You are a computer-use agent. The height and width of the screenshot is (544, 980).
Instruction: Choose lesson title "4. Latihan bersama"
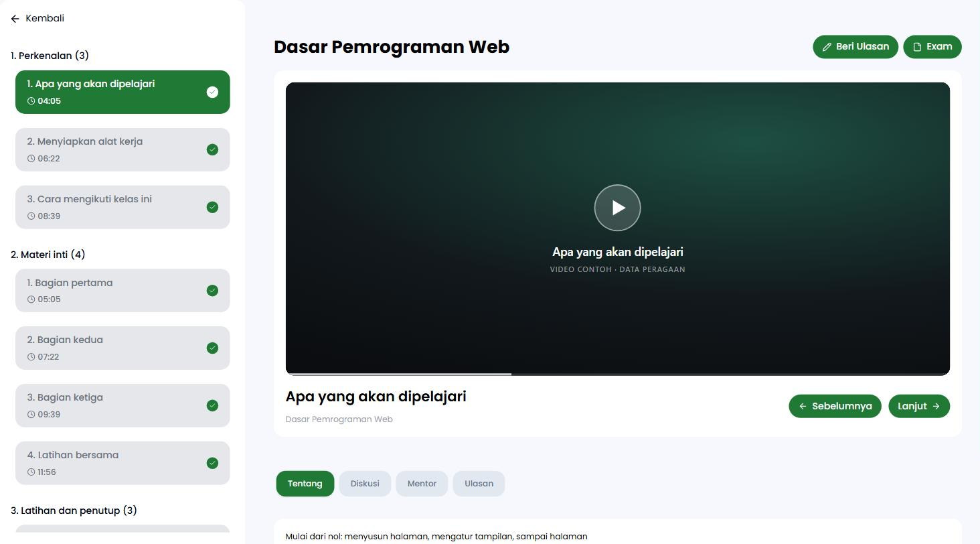(73, 455)
